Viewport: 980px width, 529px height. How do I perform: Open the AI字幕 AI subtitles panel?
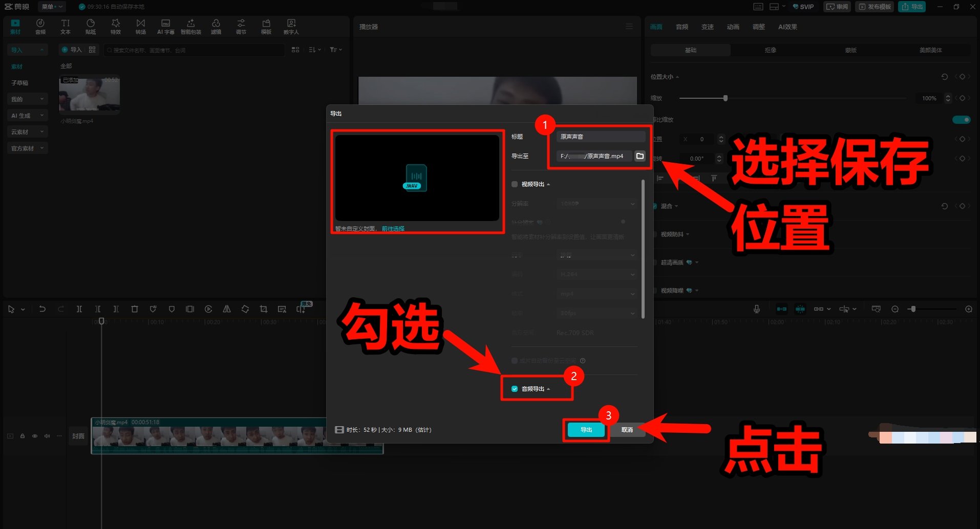click(165, 26)
